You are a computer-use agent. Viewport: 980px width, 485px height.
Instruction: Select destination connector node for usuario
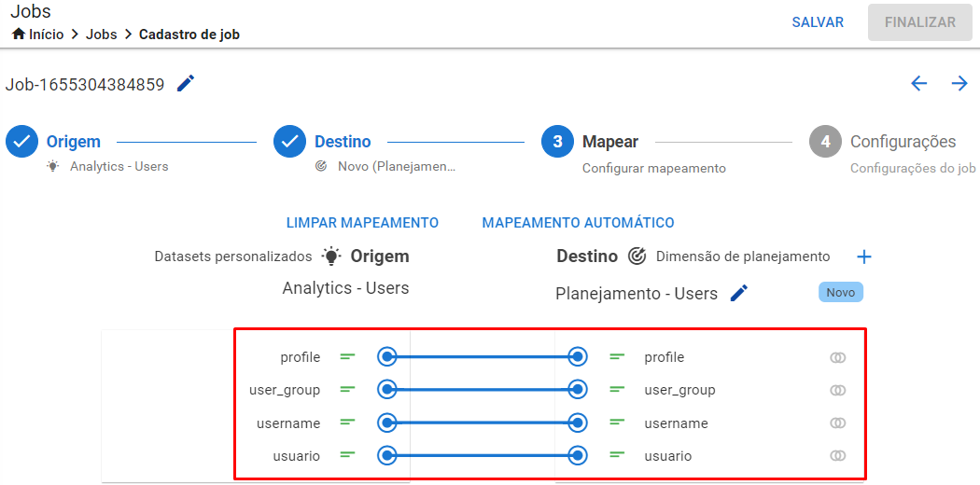click(578, 456)
